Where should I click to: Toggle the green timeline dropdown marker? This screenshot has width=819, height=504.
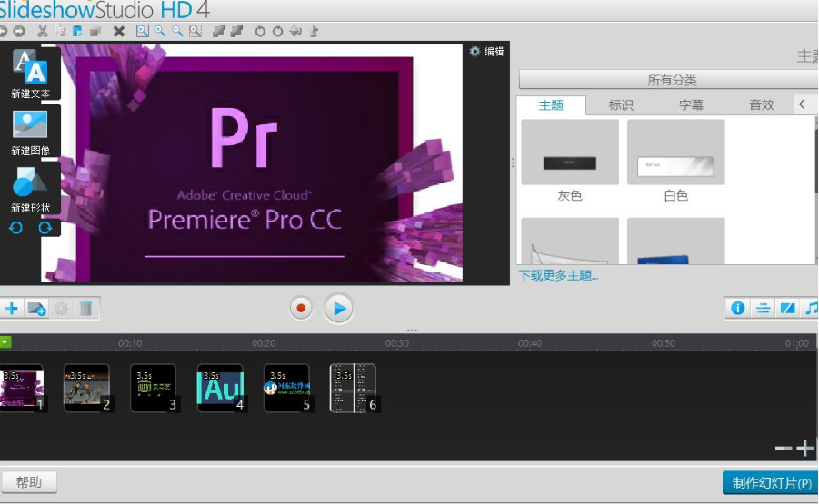coord(5,342)
